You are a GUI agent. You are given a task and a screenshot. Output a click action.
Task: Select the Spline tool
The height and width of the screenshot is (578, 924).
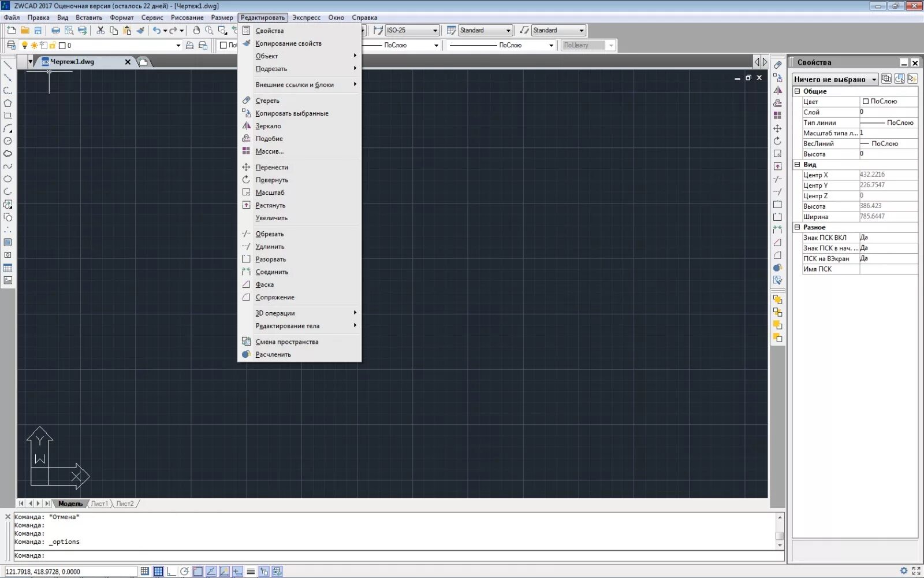tap(8, 166)
